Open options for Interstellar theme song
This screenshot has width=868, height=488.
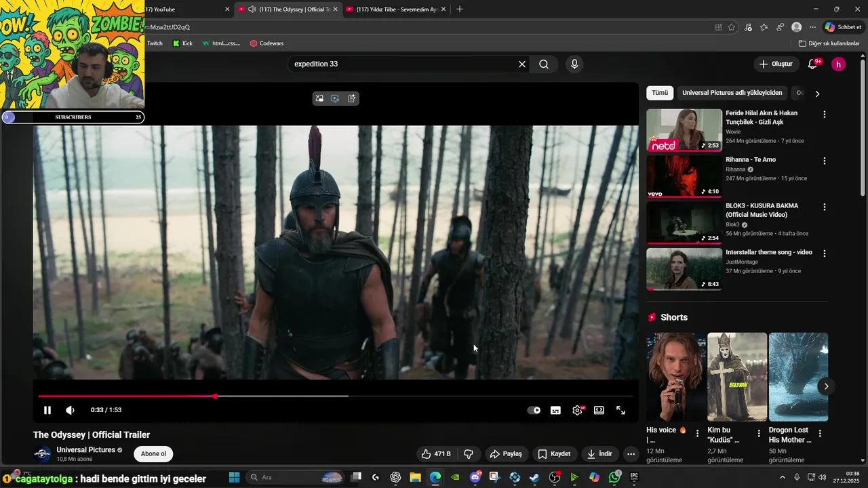[x=825, y=253]
